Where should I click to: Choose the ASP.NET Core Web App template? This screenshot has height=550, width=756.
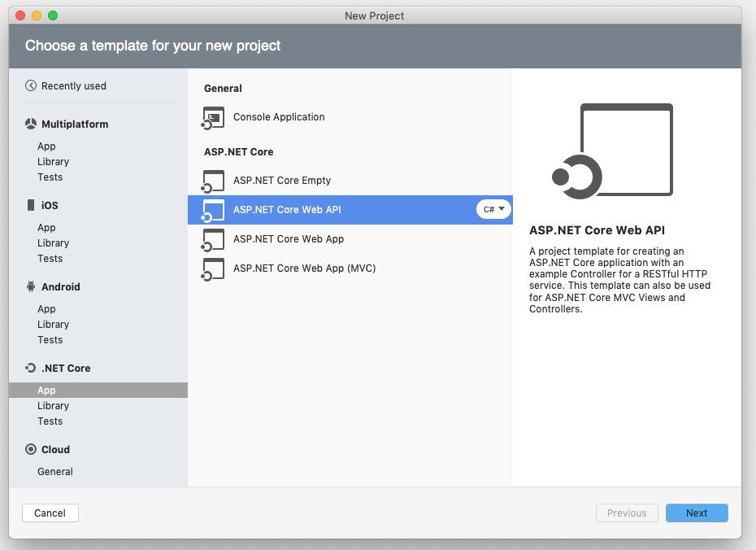coord(350,239)
